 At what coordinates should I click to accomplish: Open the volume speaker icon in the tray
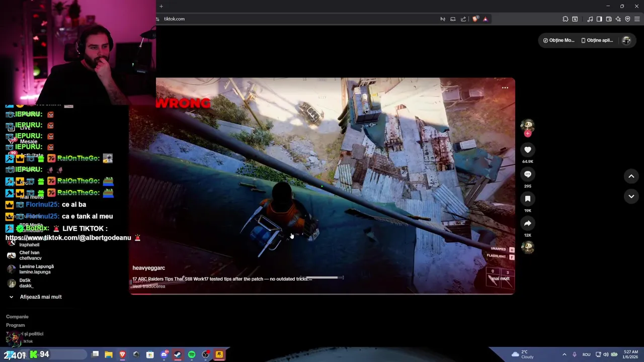pyautogui.click(x=606, y=354)
